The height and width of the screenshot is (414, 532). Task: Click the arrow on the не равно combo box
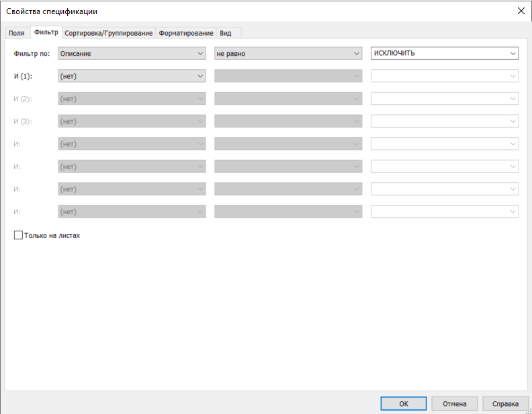click(x=357, y=54)
